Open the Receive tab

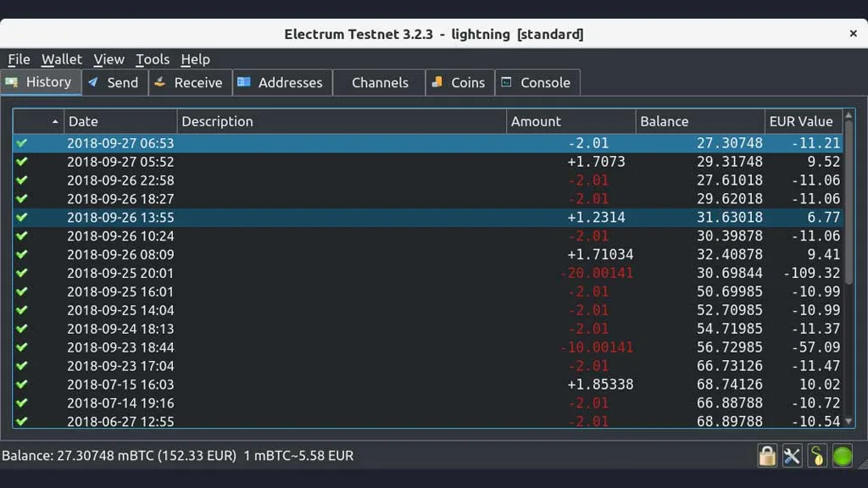point(190,82)
